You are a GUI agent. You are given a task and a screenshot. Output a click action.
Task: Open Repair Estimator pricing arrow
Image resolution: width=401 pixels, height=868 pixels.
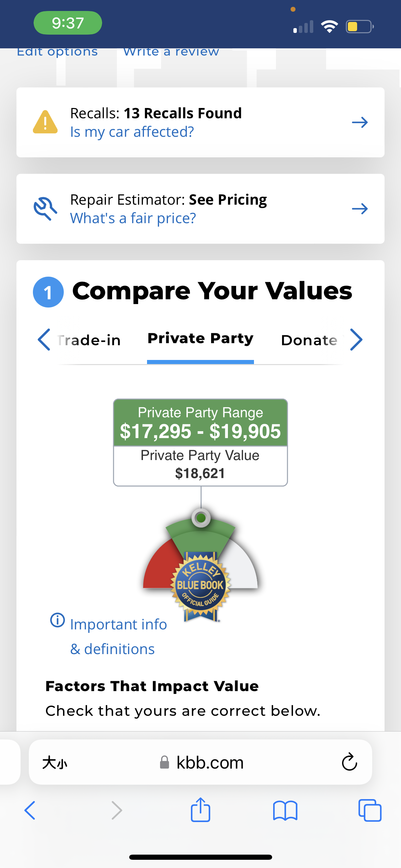pyautogui.click(x=360, y=209)
